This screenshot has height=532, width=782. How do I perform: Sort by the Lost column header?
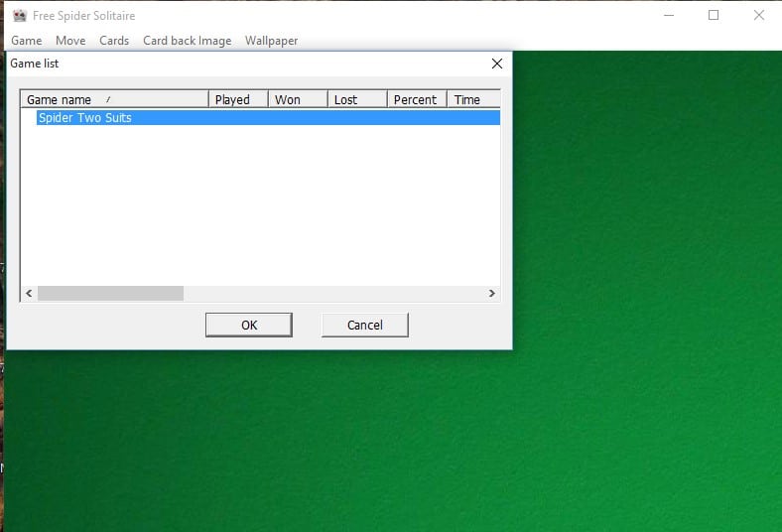pyautogui.click(x=357, y=99)
